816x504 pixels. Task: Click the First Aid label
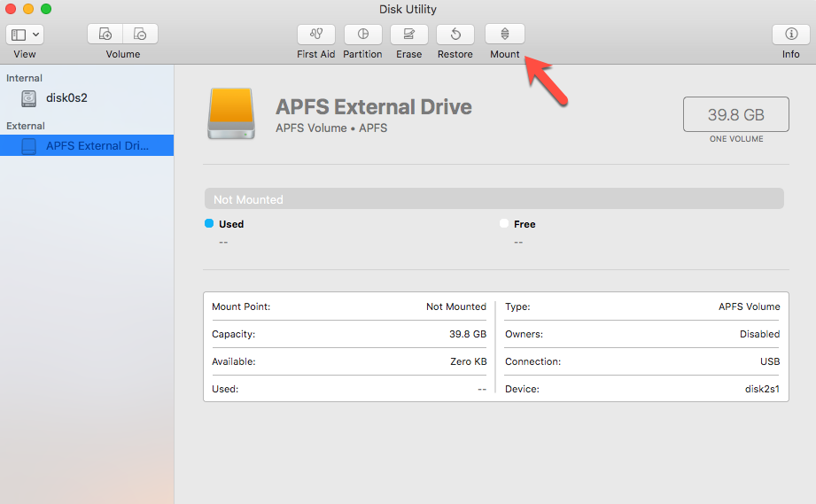[x=316, y=54]
